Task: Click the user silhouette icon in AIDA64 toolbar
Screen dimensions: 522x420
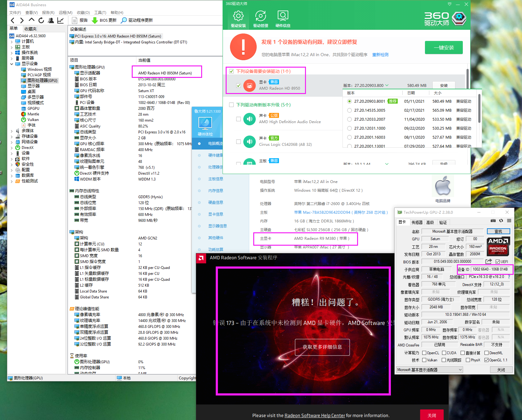Action: [51, 20]
